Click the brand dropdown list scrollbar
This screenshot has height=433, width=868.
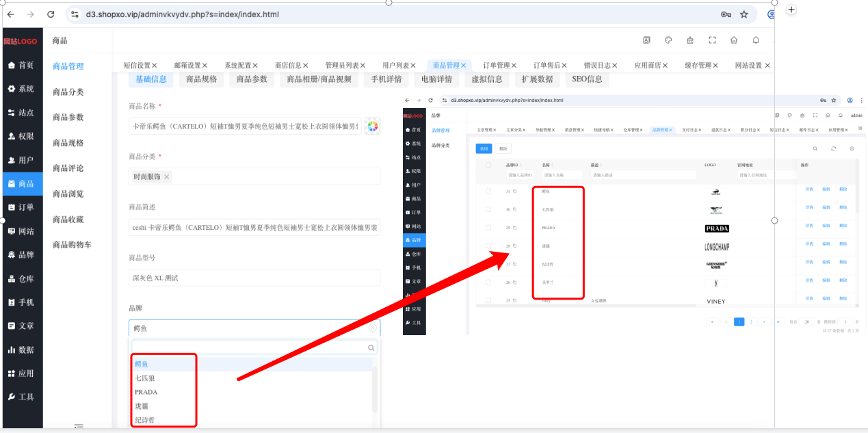pos(374,390)
